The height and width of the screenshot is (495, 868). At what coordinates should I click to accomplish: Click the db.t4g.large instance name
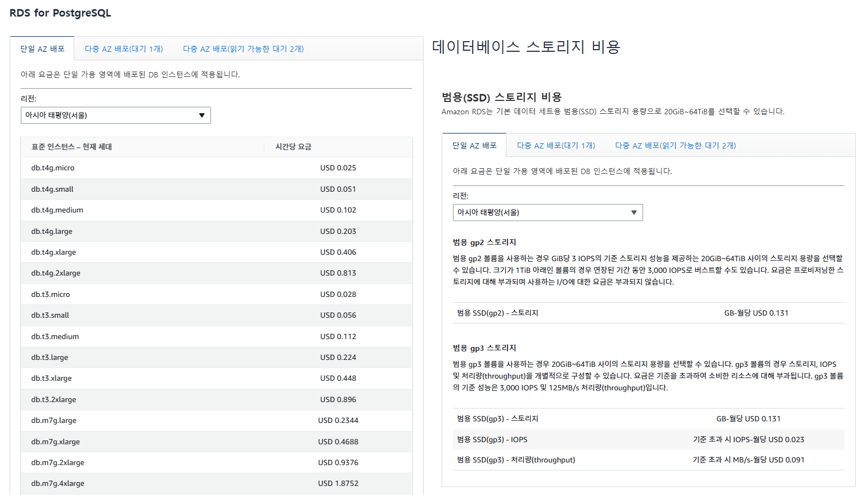[52, 231]
